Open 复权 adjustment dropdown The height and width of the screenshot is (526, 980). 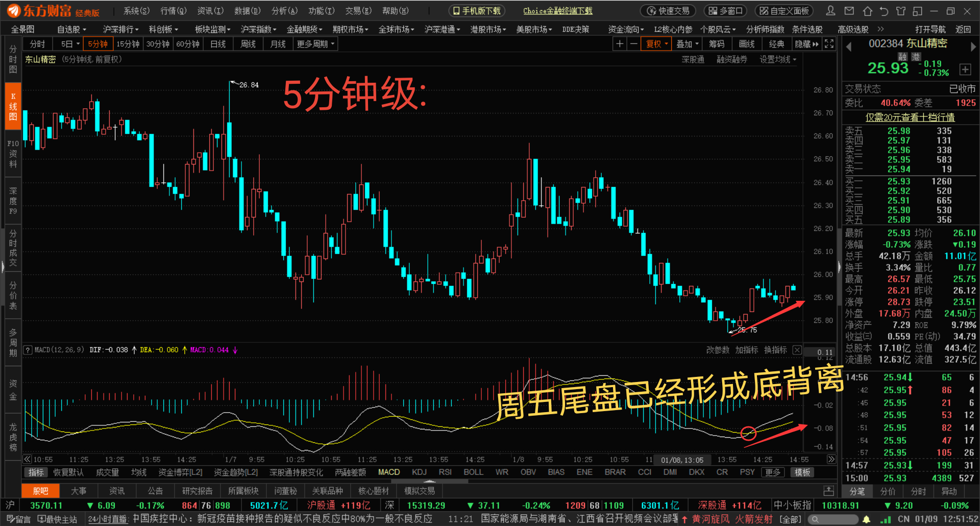(x=656, y=44)
